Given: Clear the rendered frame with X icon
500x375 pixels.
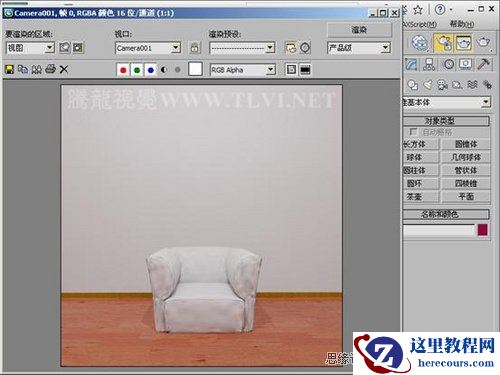Looking at the screenshot, I should tap(64, 69).
